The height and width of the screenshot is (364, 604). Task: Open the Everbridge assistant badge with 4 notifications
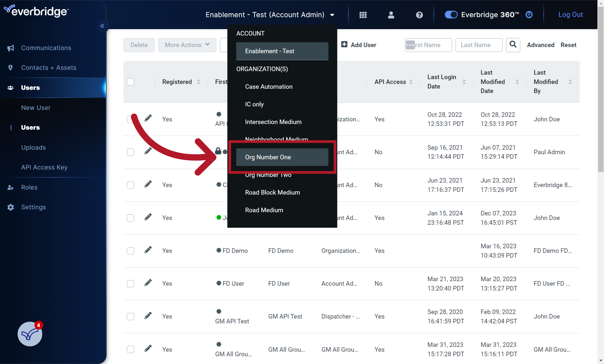pyautogui.click(x=30, y=334)
